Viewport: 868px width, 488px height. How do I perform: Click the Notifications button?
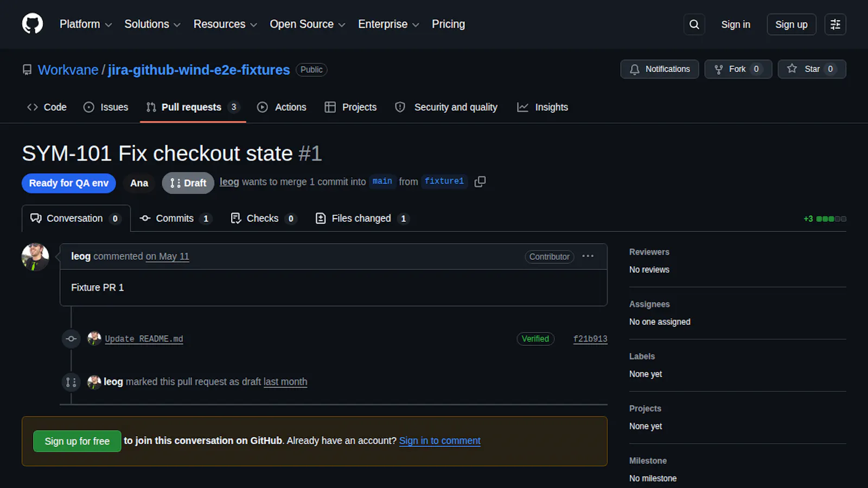tap(660, 69)
